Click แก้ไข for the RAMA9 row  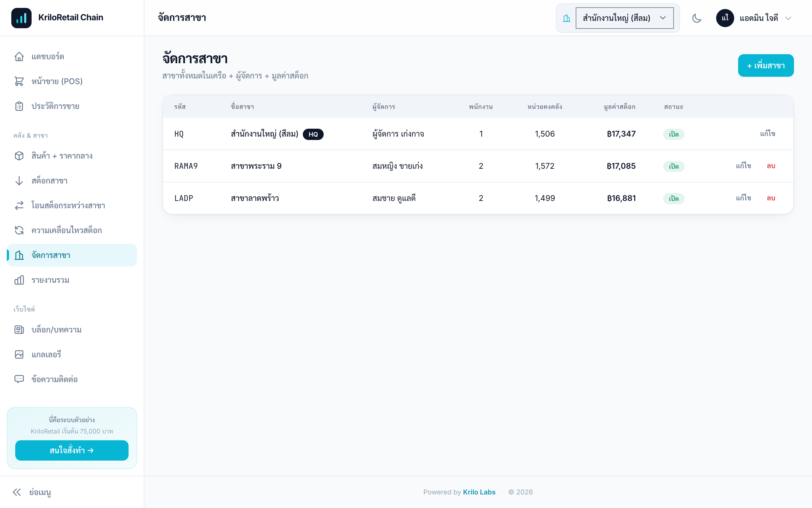coord(743,166)
